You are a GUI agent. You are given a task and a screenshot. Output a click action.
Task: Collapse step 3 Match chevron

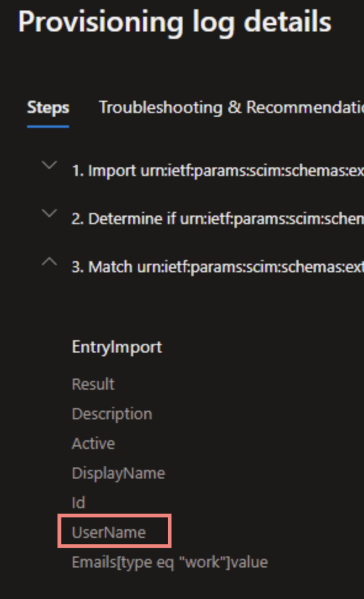click(x=49, y=262)
